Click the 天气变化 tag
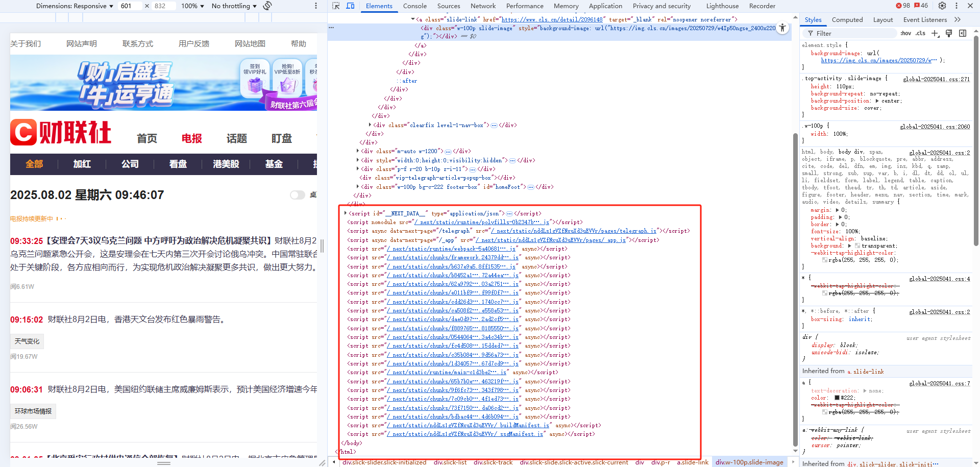Image resolution: width=980 pixels, height=467 pixels. (x=27, y=341)
